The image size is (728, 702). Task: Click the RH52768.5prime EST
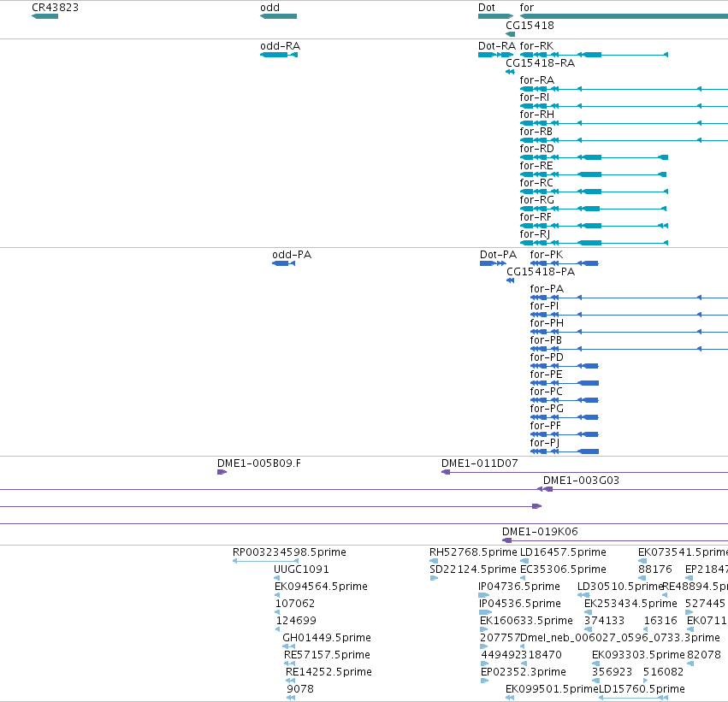click(434, 562)
